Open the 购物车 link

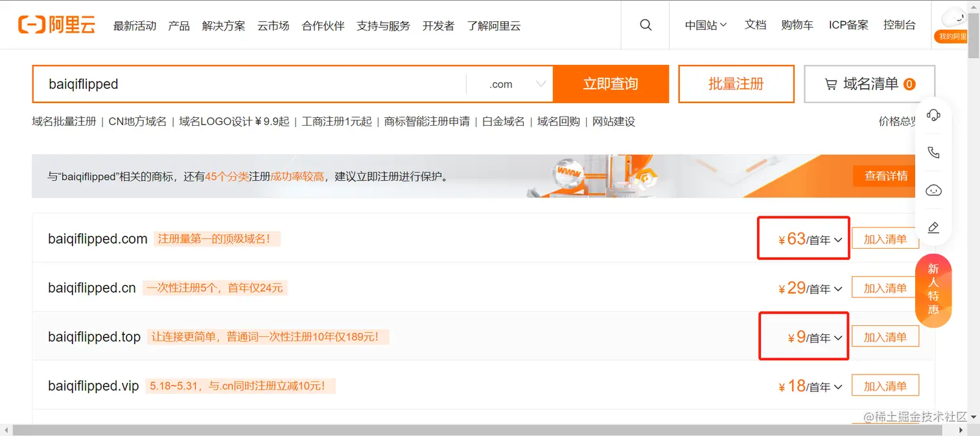click(797, 25)
